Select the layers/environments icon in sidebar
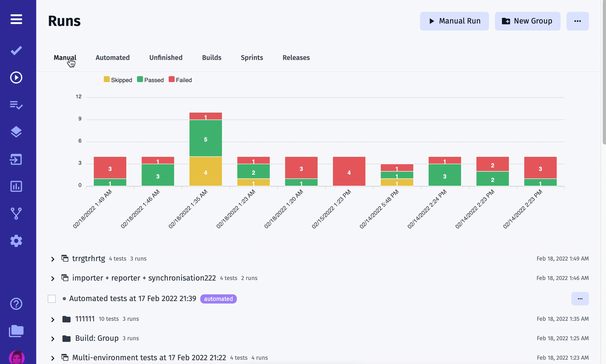The width and height of the screenshot is (606, 364). (16, 132)
